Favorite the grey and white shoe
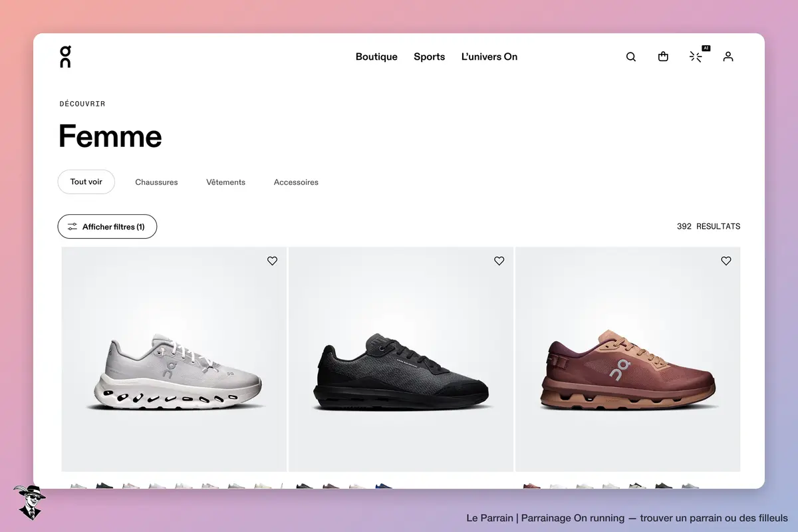The height and width of the screenshot is (532, 798). click(x=272, y=261)
